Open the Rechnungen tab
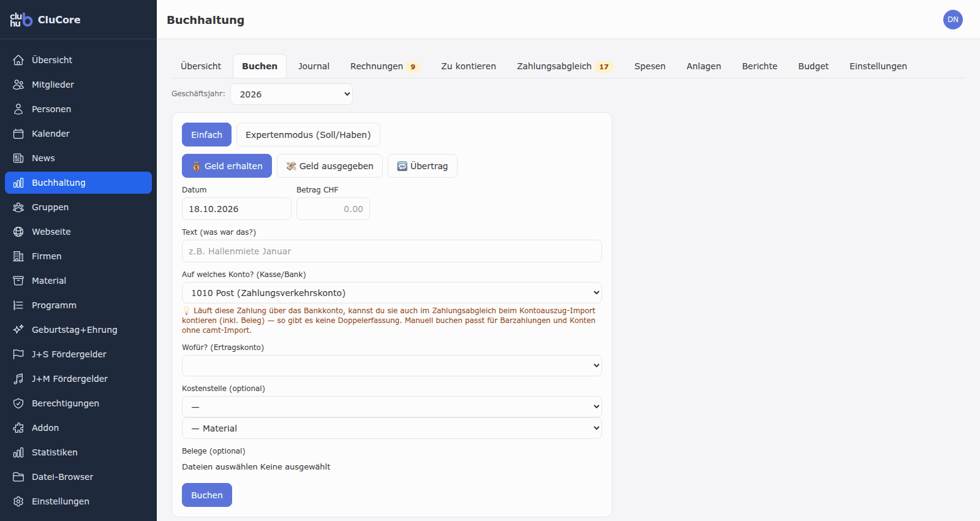 (384, 66)
